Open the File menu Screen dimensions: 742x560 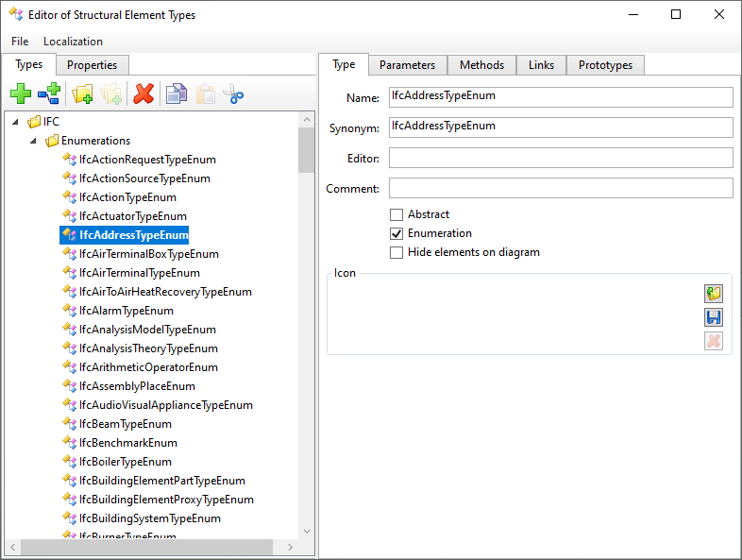pyautogui.click(x=20, y=42)
